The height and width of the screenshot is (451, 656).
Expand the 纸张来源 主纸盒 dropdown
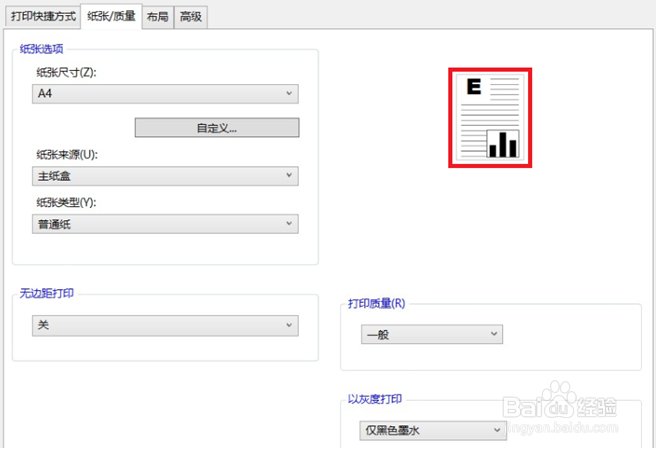165,176
